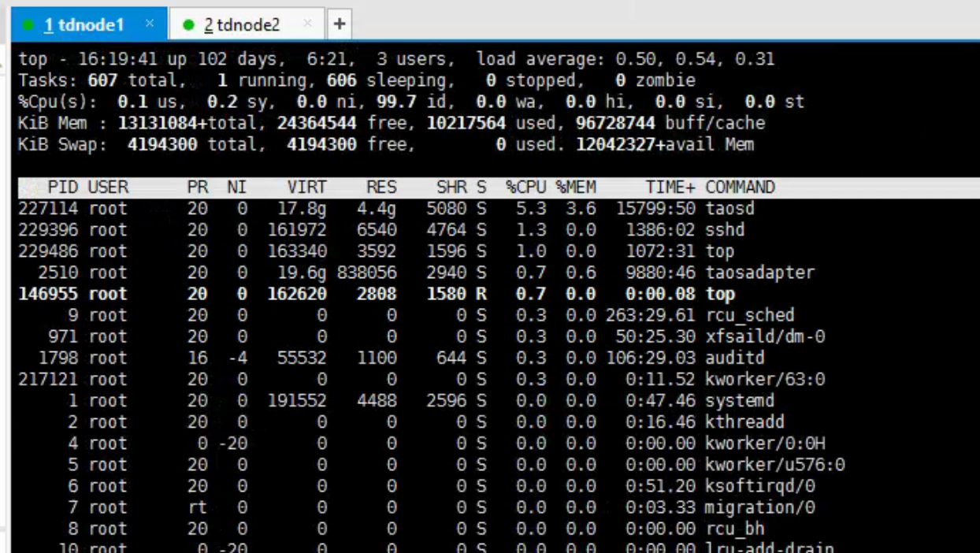Switch to the tdnode1 session tab
This screenshot has width=980, height=553.
89,24
